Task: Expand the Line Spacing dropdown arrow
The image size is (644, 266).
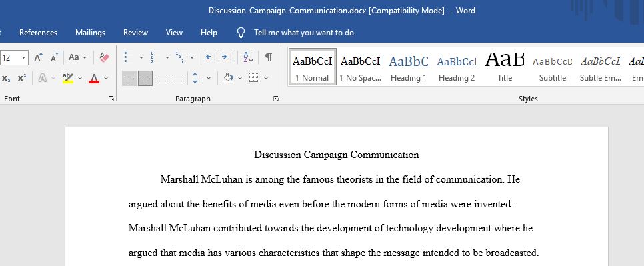Action: [209, 78]
